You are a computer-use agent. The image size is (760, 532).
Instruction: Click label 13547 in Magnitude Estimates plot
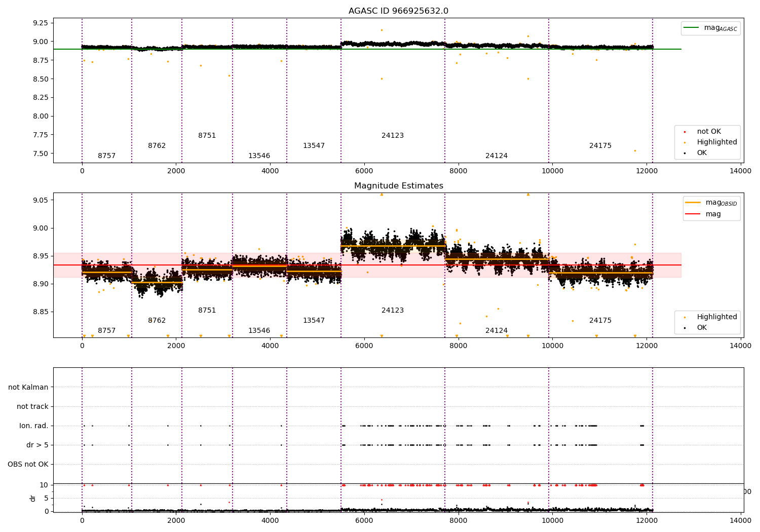click(x=314, y=321)
